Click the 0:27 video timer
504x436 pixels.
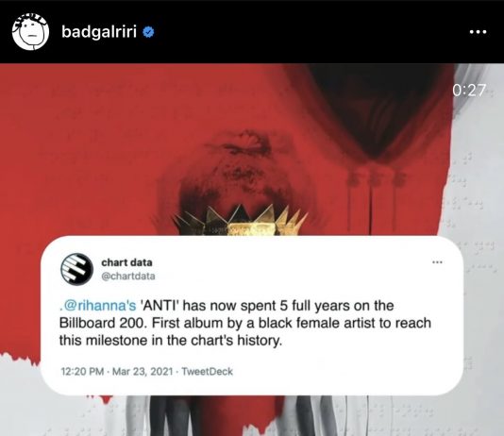(469, 90)
